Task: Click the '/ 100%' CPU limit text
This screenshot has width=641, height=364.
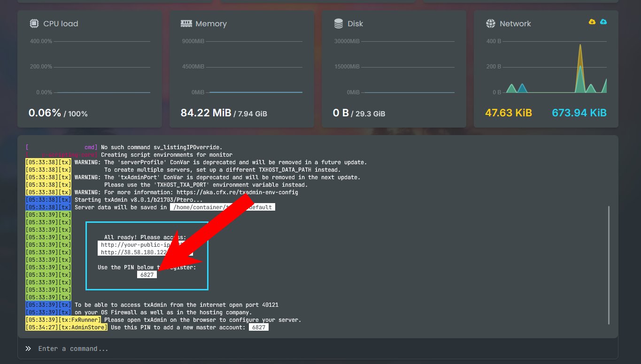Action: click(76, 114)
